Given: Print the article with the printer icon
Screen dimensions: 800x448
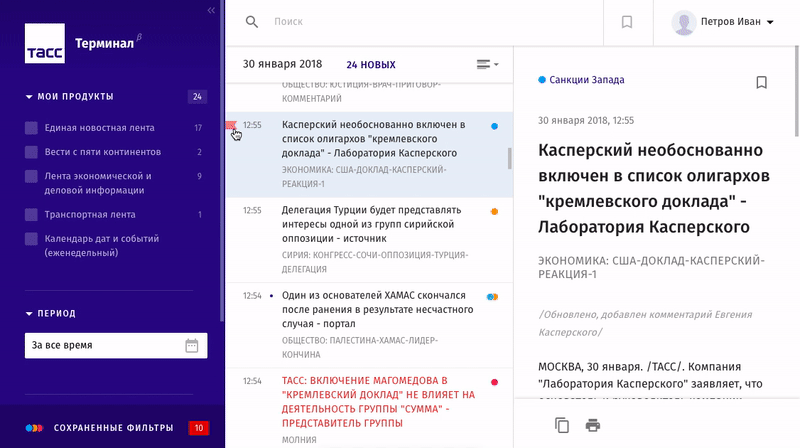Looking at the screenshot, I should pyautogui.click(x=592, y=425).
